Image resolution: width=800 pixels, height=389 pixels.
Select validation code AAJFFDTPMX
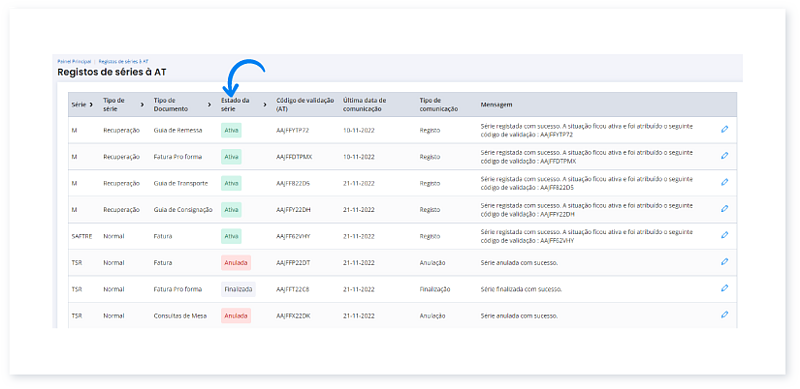[x=294, y=157]
